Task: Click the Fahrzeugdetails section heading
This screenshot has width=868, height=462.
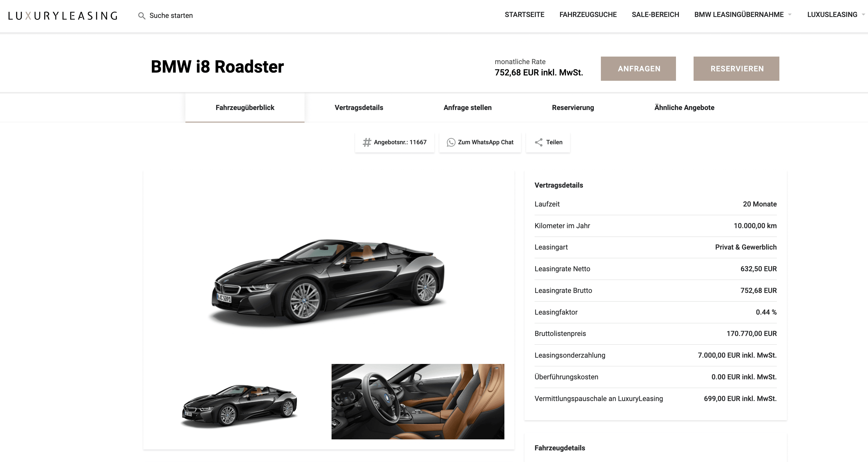Action: tap(560, 448)
